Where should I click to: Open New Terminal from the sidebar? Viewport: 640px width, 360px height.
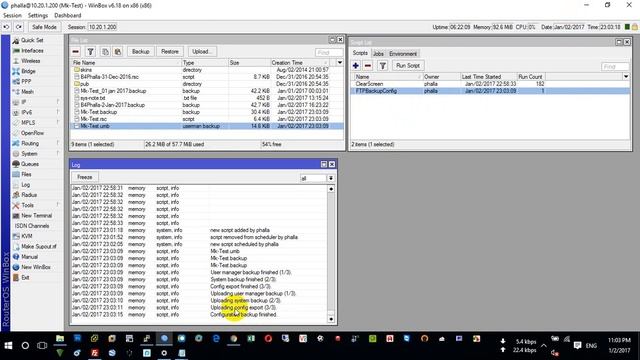click(x=36, y=216)
